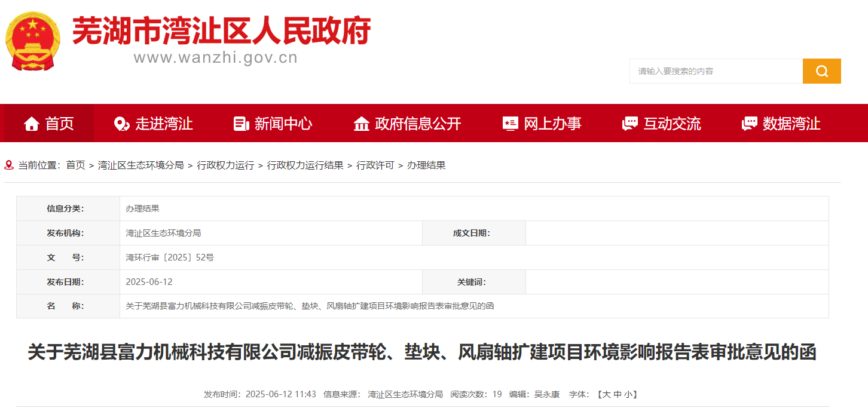Click the 芜湖市湾沚区人民政府 site title
Screen dimensions: 868x408
tap(221, 30)
